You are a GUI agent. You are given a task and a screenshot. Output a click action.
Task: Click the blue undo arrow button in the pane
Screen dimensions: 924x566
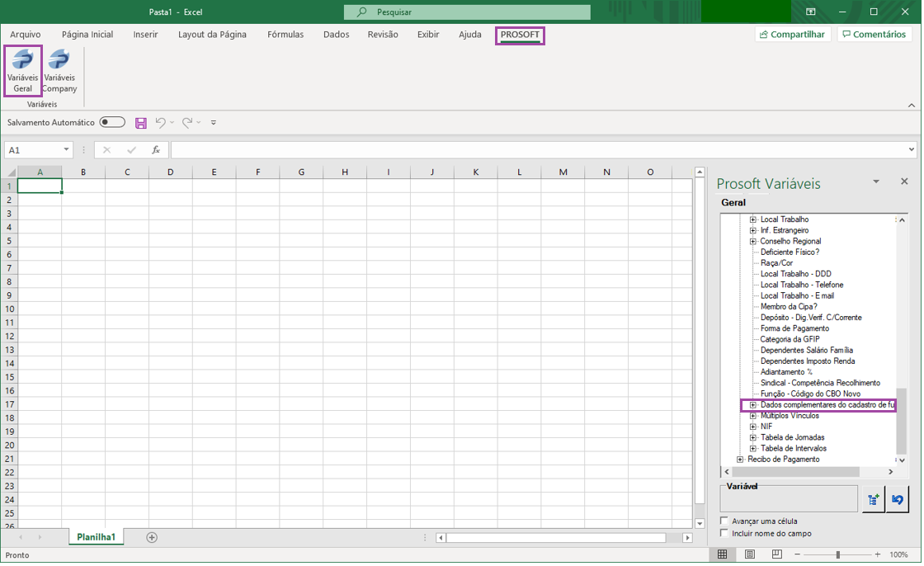pos(898,499)
